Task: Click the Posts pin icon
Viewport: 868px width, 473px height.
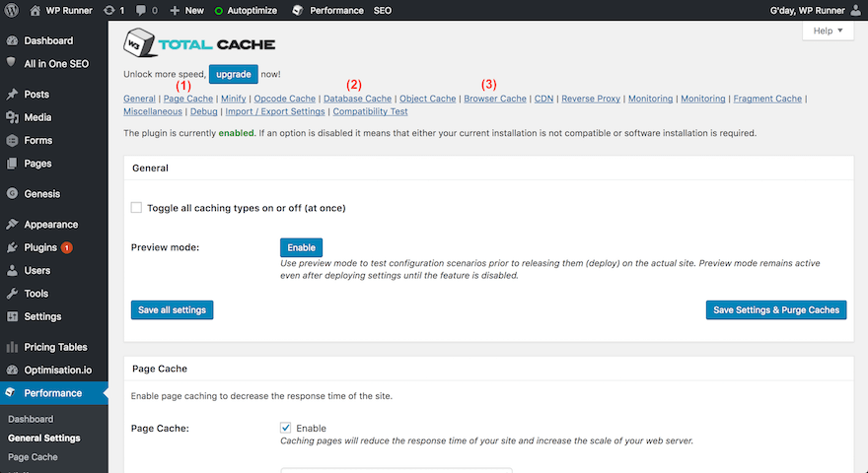Action: pos(12,94)
